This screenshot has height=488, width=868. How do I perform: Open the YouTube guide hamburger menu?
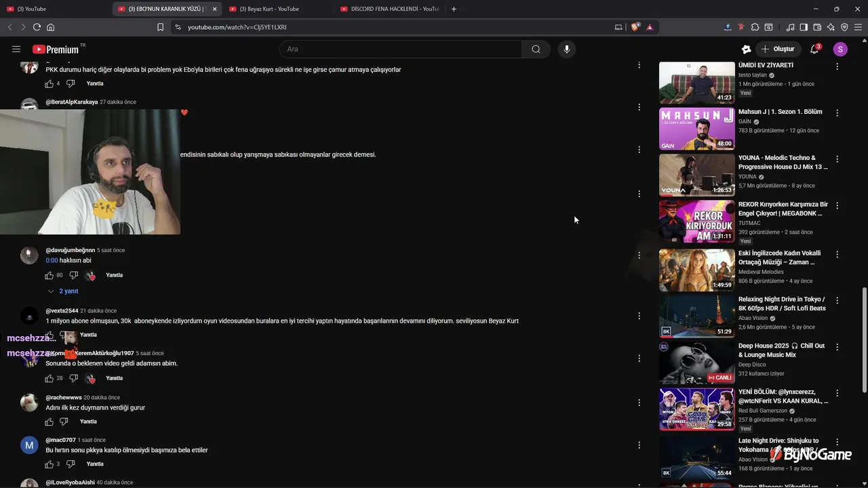(16, 49)
